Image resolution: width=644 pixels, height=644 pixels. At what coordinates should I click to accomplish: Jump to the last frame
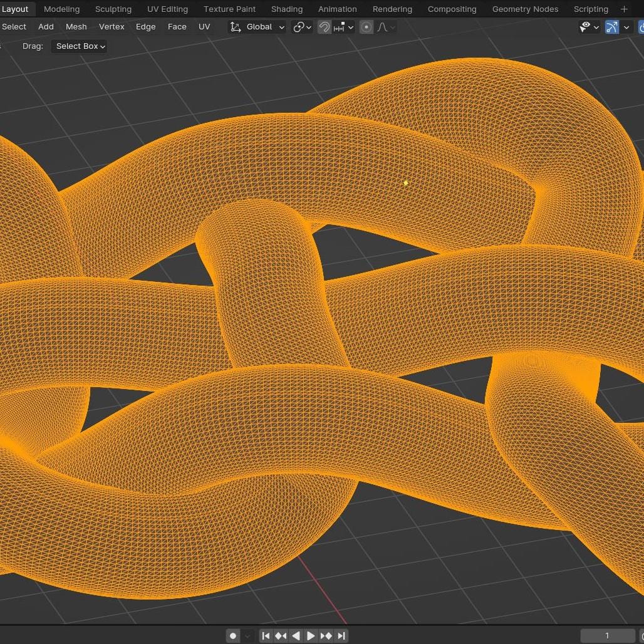point(341,636)
